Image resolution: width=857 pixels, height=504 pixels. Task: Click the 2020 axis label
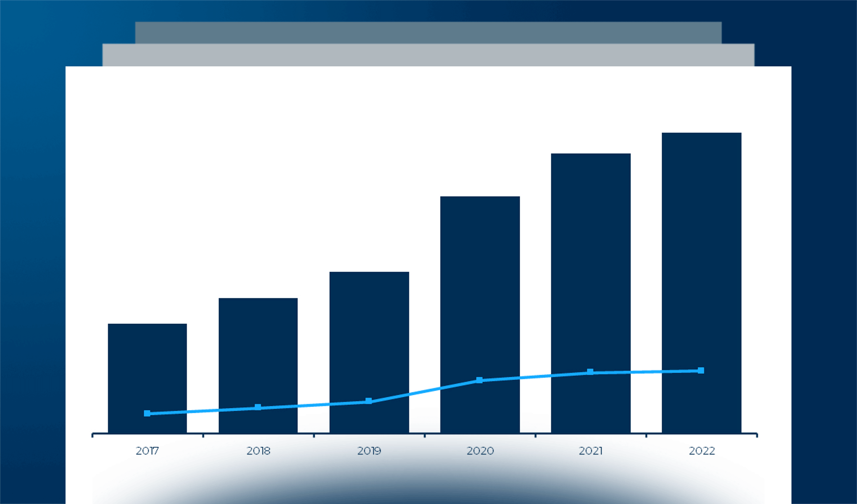click(480, 451)
